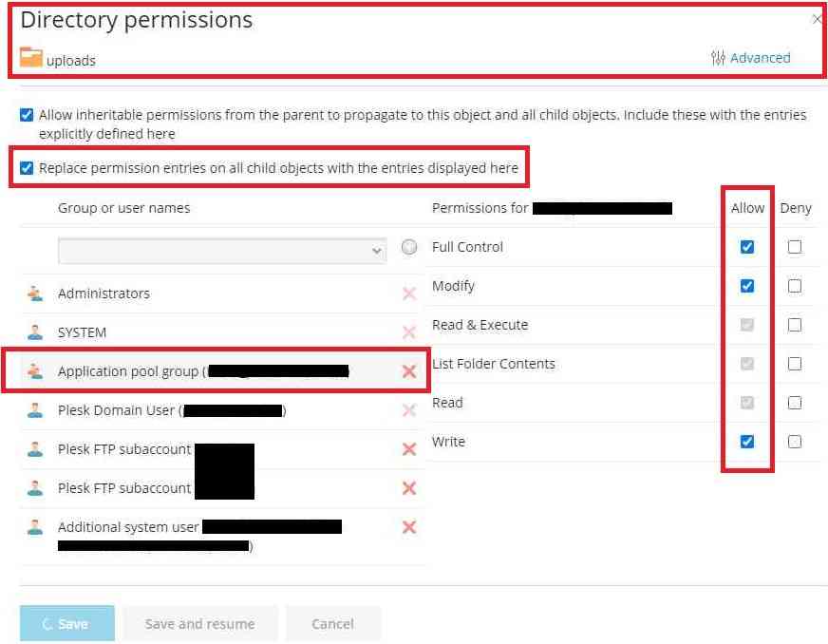
Task: Click the uploads folder icon
Action: tap(31, 58)
